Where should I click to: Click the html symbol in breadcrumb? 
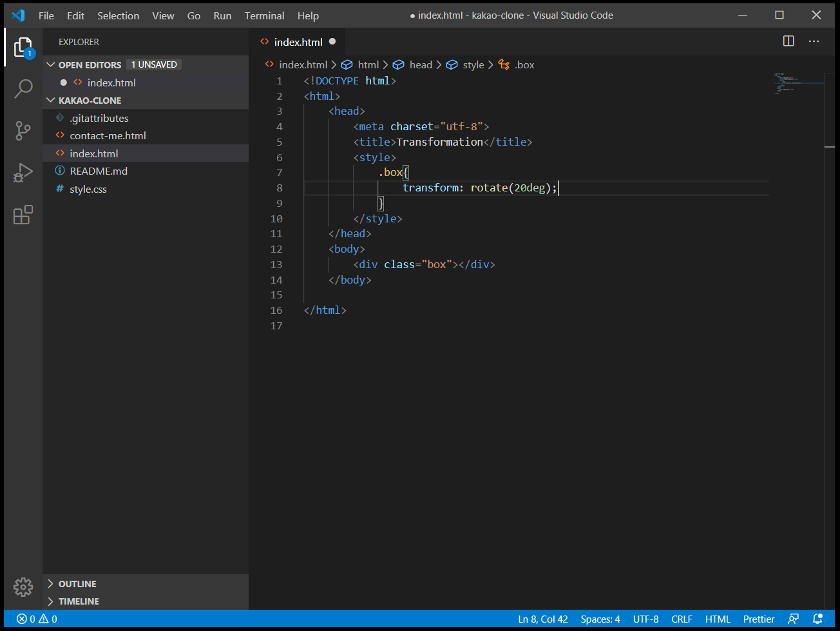pyautogui.click(x=360, y=64)
